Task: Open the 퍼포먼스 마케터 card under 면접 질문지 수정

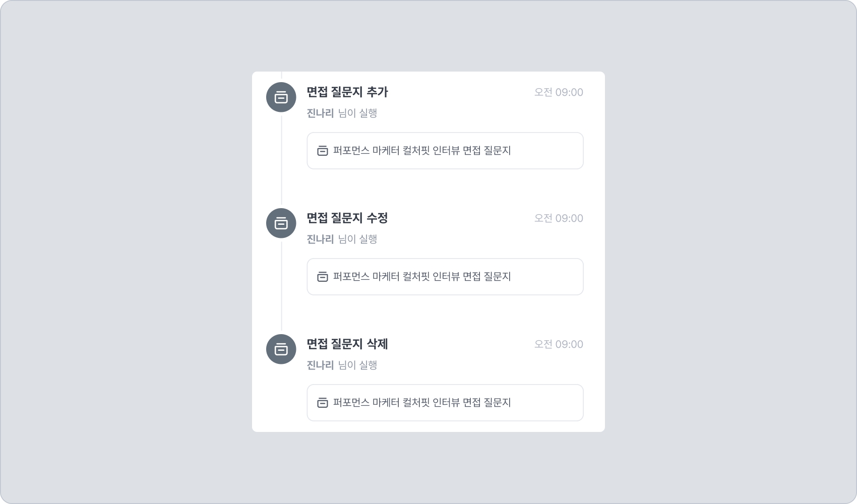Action: coord(445,277)
